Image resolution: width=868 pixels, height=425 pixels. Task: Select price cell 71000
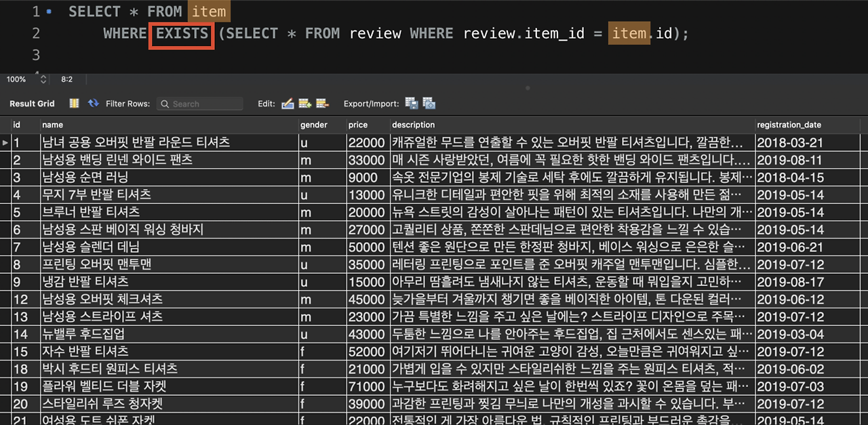[x=368, y=386]
